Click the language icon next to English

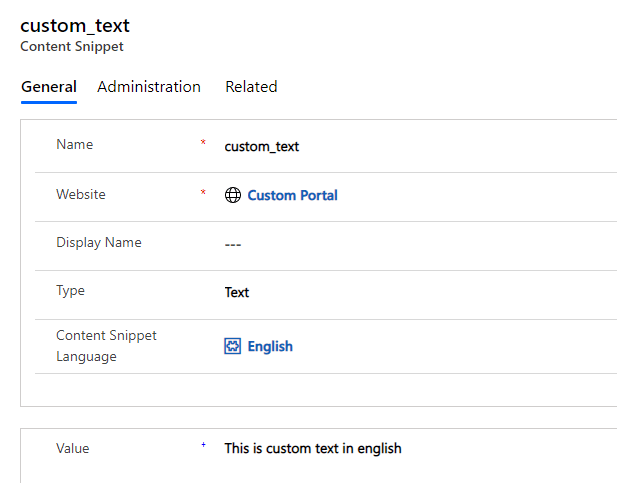click(233, 346)
